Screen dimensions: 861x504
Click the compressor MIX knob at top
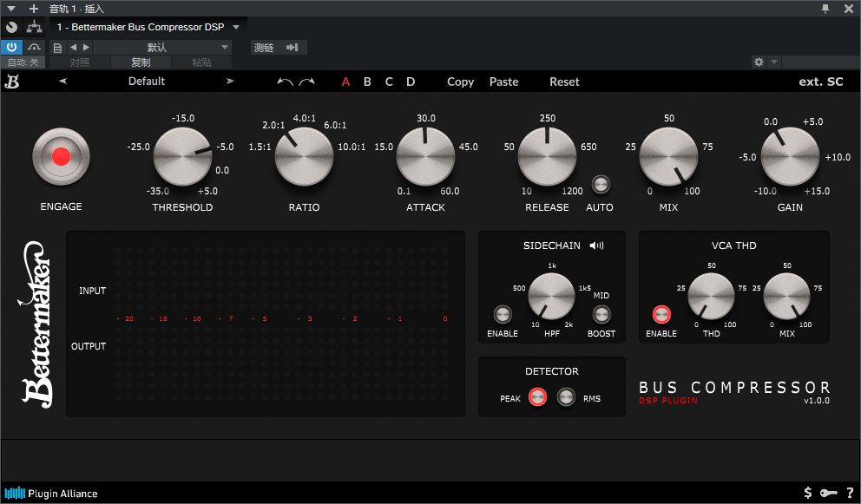(668, 156)
